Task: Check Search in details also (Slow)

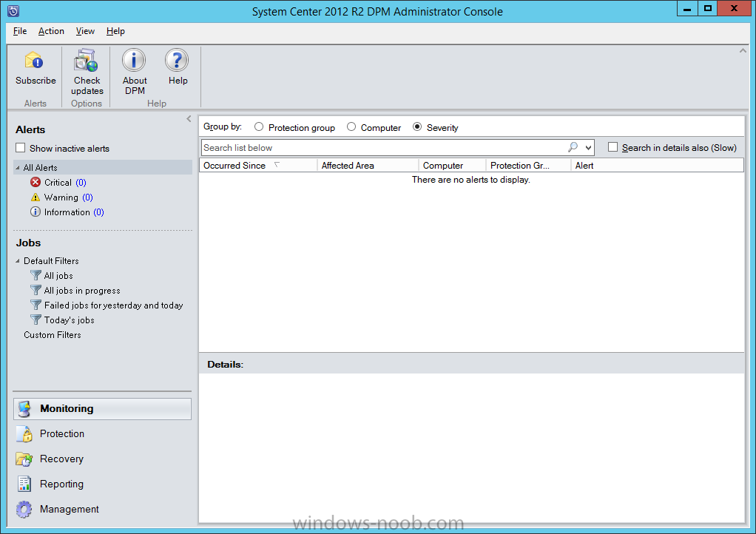Action: click(x=612, y=147)
